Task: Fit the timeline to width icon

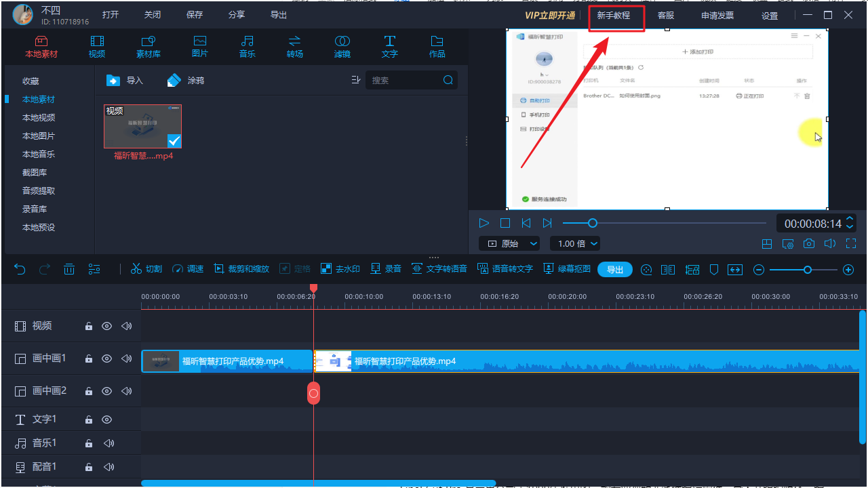Action: click(735, 270)
